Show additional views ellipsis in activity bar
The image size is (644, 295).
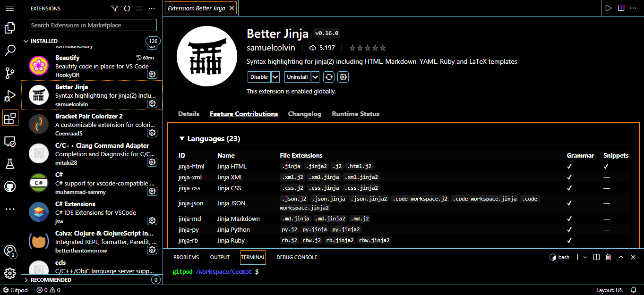tap(10, 209)
